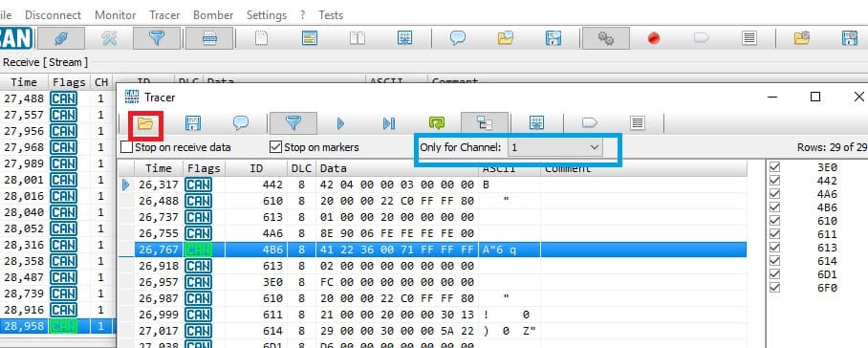
Task: Click the comment bubble in Tracer toolbar
Action: [x=241, y=123]
